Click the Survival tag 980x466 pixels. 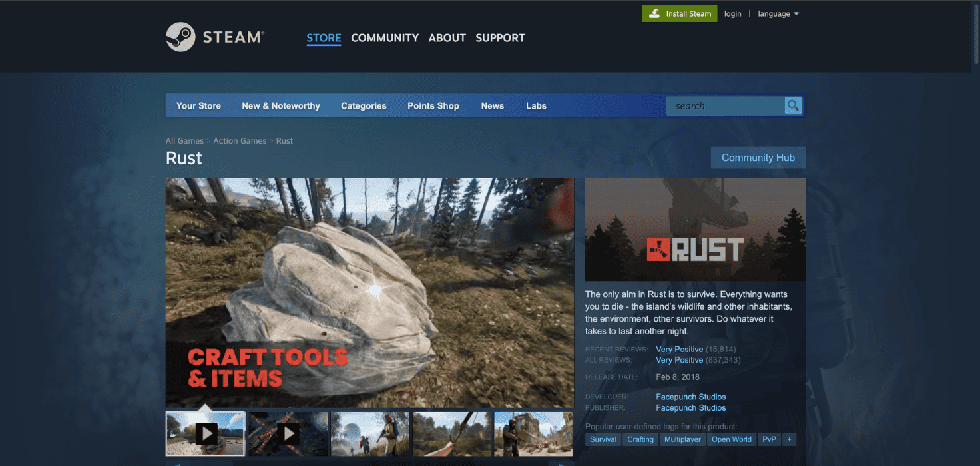[603, 439]
